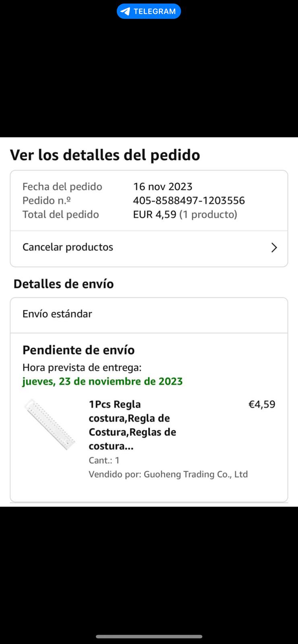Tap the Ver los detalles del pedido heading
298x644 pixels.
pos(105,155)
